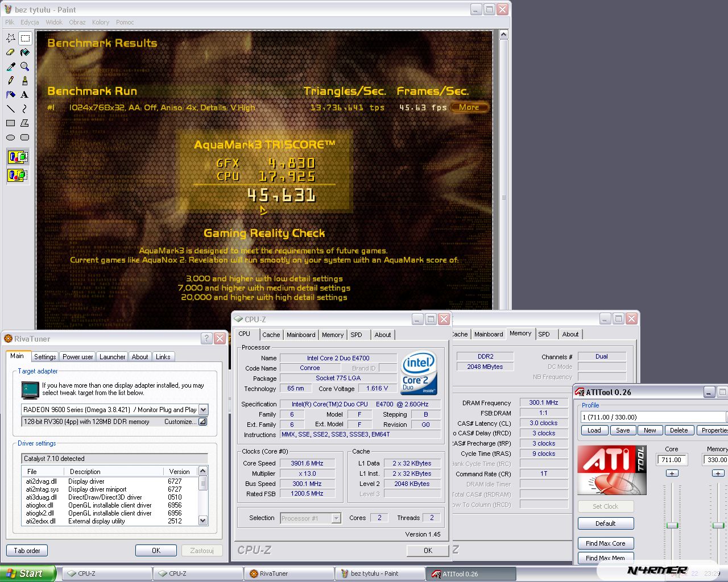
Task: Select the Text tool in Paint
Action: [x=25, y=95]
